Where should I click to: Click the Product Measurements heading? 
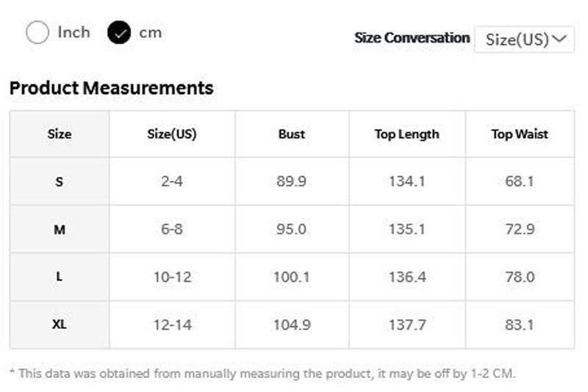click(111, 88)
